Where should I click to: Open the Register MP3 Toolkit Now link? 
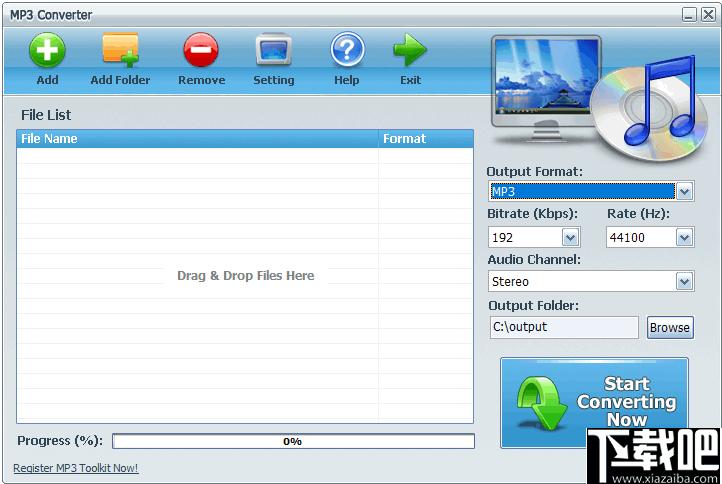76,468
